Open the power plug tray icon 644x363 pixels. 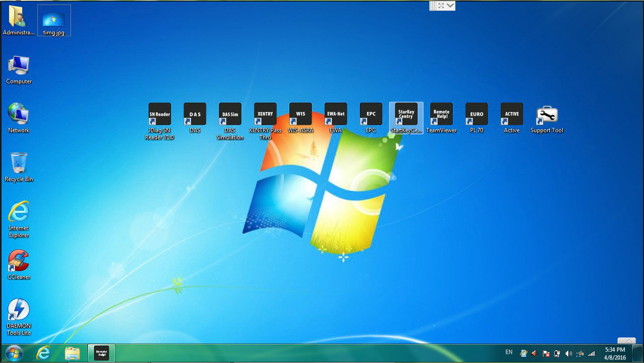[x=557, y=353]
